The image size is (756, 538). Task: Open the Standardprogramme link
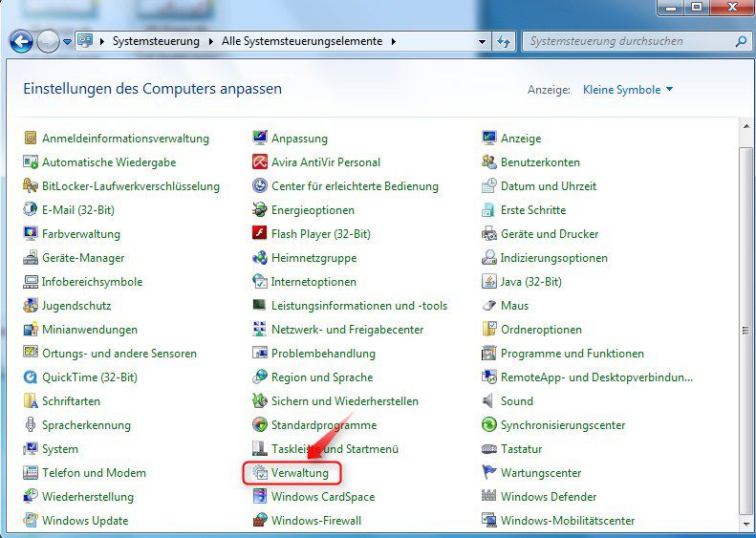324,424
